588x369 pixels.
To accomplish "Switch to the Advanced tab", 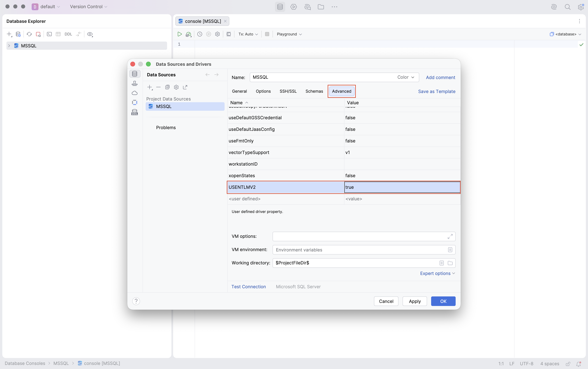I will tap(342, 91).
